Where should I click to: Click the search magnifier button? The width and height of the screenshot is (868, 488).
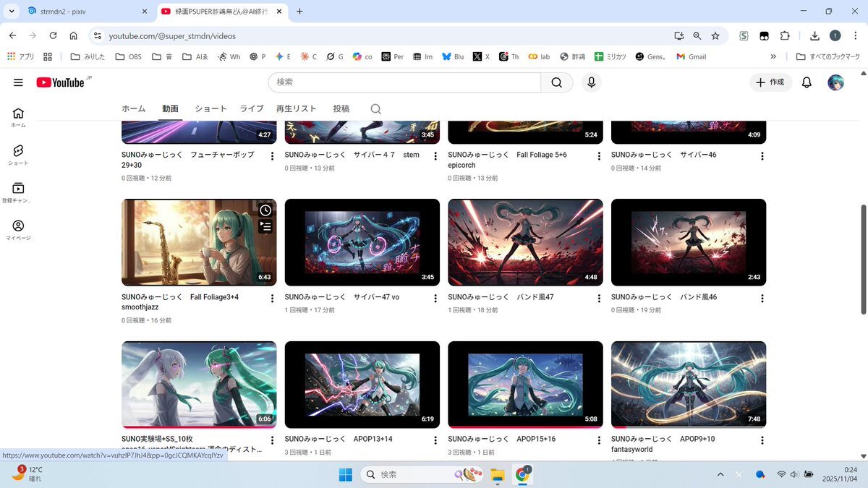(x=556, y=82)
